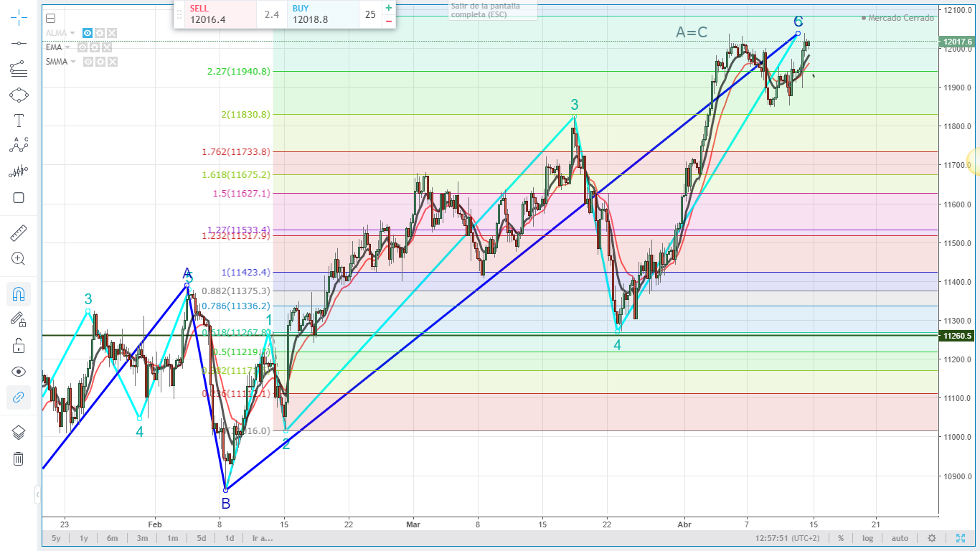
Task: Pick the ruler measure tool
Action: [19, 233]
